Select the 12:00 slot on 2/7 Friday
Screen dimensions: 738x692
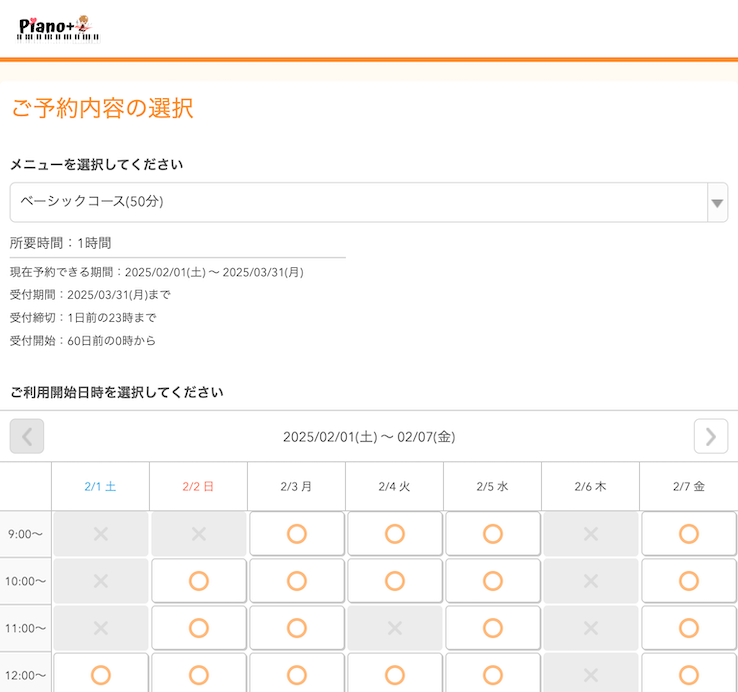pyautogui.click(x=689, y=673)
